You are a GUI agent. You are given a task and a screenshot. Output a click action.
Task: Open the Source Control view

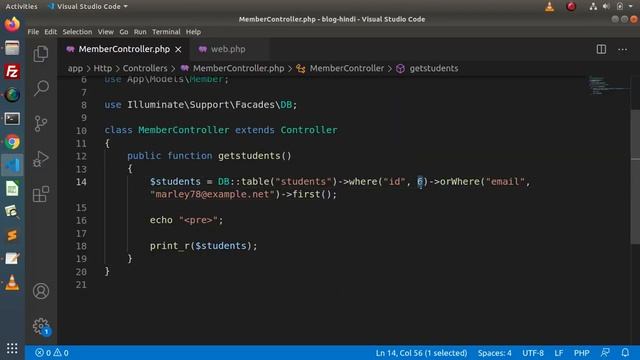click(41, 124)
